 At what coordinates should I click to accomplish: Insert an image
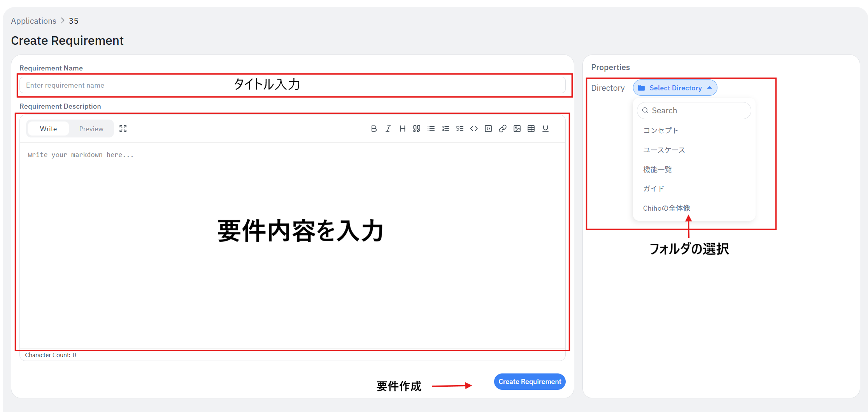517,129
